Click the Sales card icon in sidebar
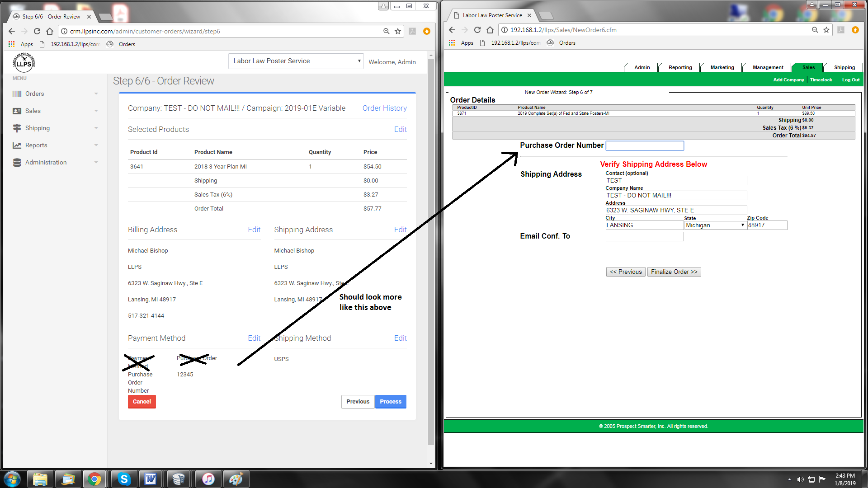The image size is (868, 488). tap(17, 111)
